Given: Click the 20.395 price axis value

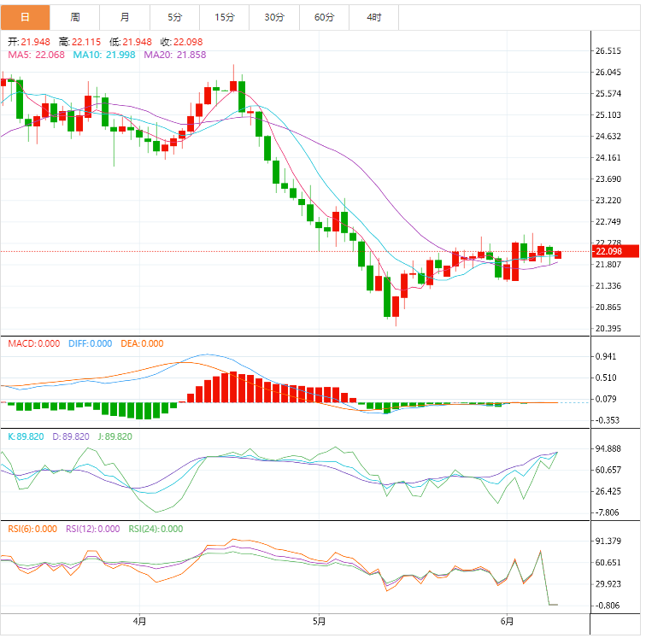Looking at the screenshot, I should [x=608, y=329].
